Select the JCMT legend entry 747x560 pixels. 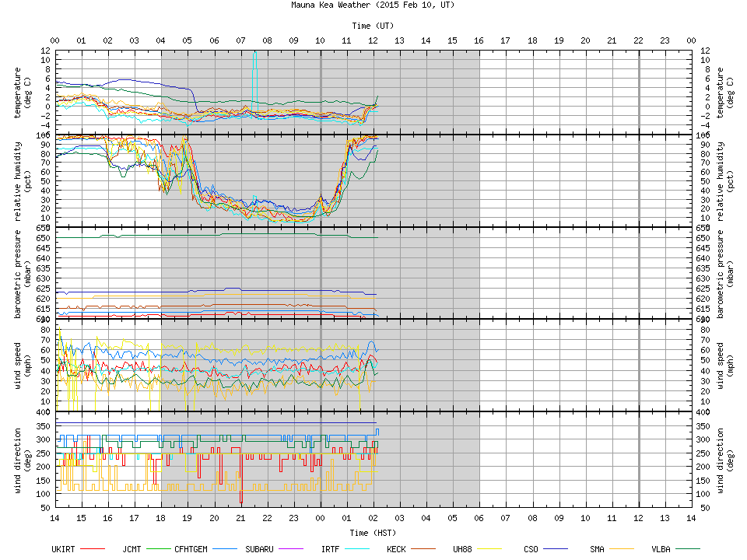click(132, 549)
